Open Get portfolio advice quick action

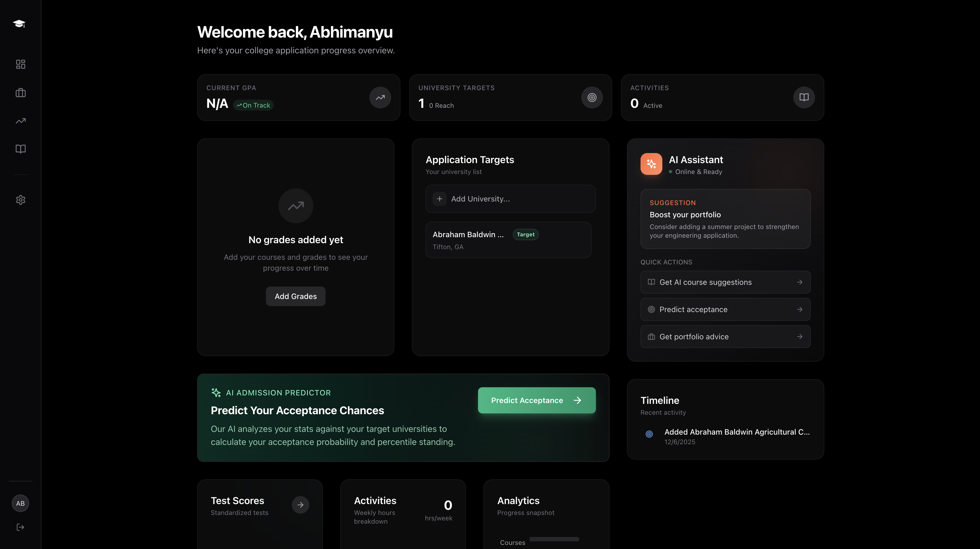pyautogui.click(x=725, y=337)
